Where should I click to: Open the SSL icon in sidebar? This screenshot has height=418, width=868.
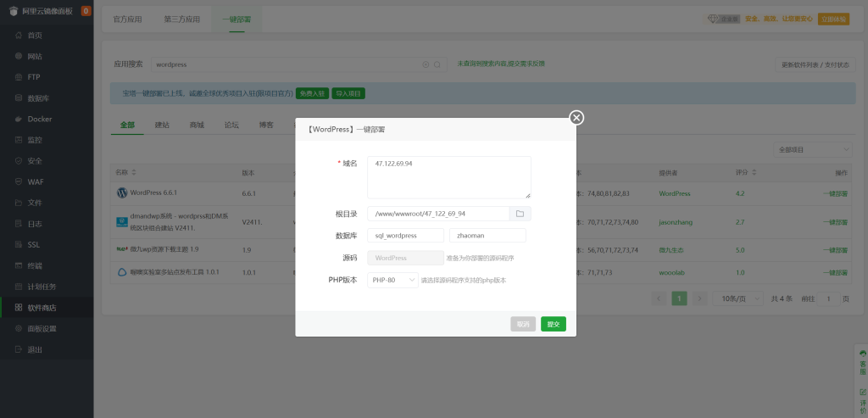point(19,245)
